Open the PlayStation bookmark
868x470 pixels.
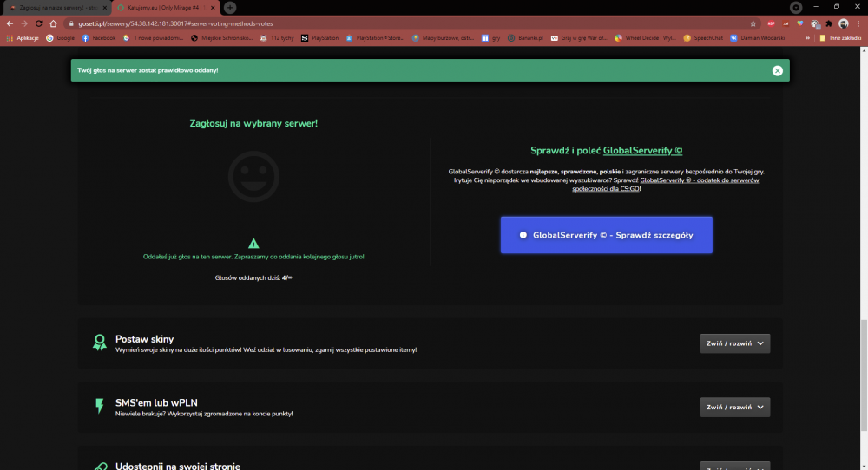[x=320, y=38]
